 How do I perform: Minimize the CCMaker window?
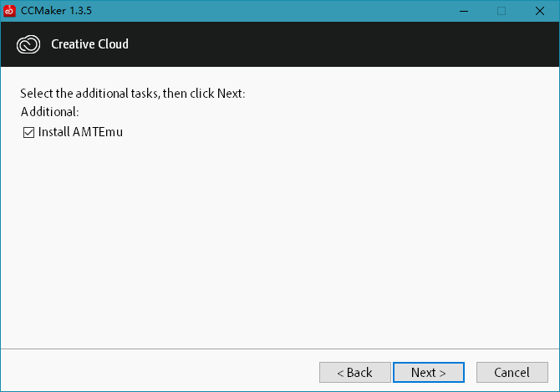point(464,11)
